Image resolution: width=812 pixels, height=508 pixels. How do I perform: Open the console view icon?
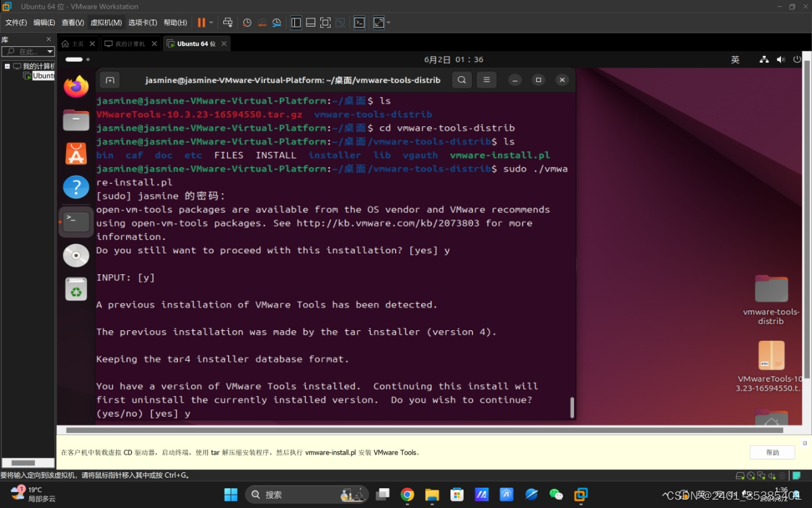[x=359, y=22]
